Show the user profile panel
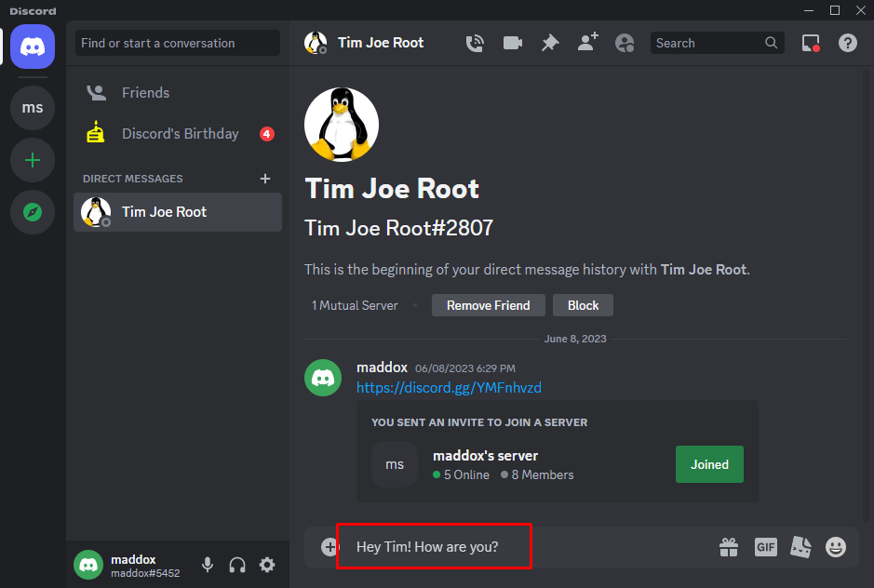874x588 pixels. tap(625, 43)
